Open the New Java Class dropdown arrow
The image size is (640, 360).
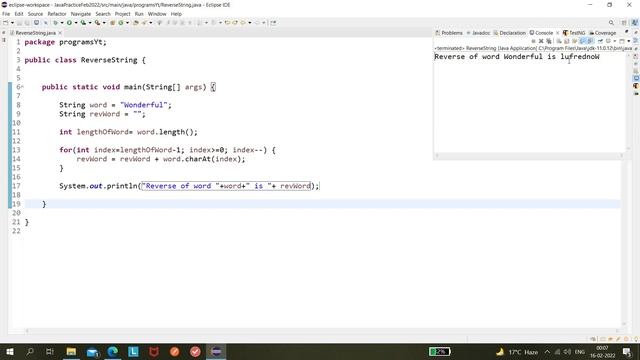point(127,23)
